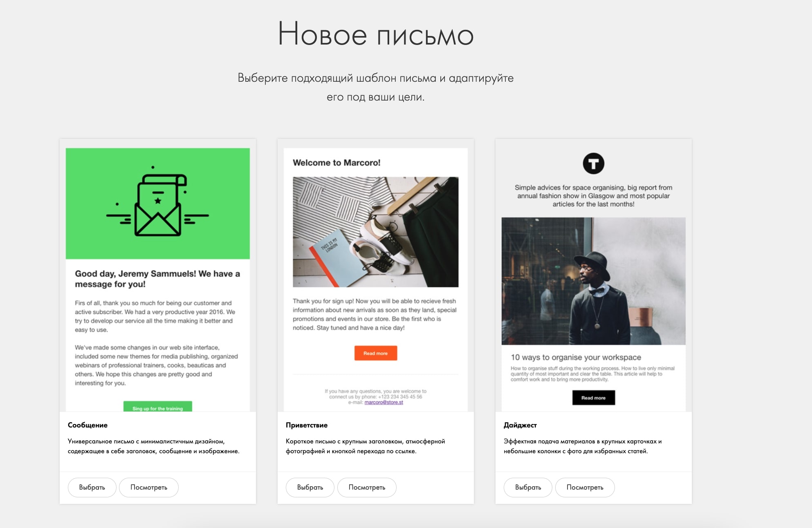This screenshot has width=812, height=528.
Task: Click the Дайджест template title
Action: 520,425
